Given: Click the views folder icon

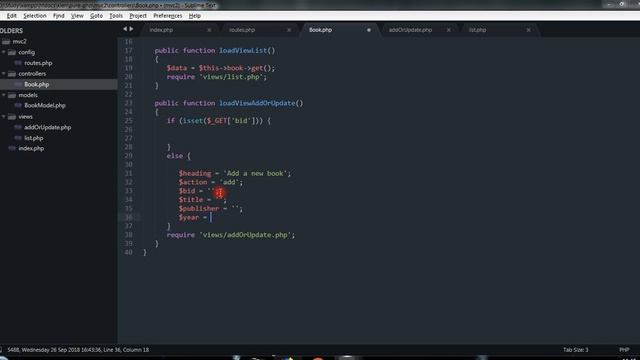Looking at the screenshot, I should [x=12, y=117].
